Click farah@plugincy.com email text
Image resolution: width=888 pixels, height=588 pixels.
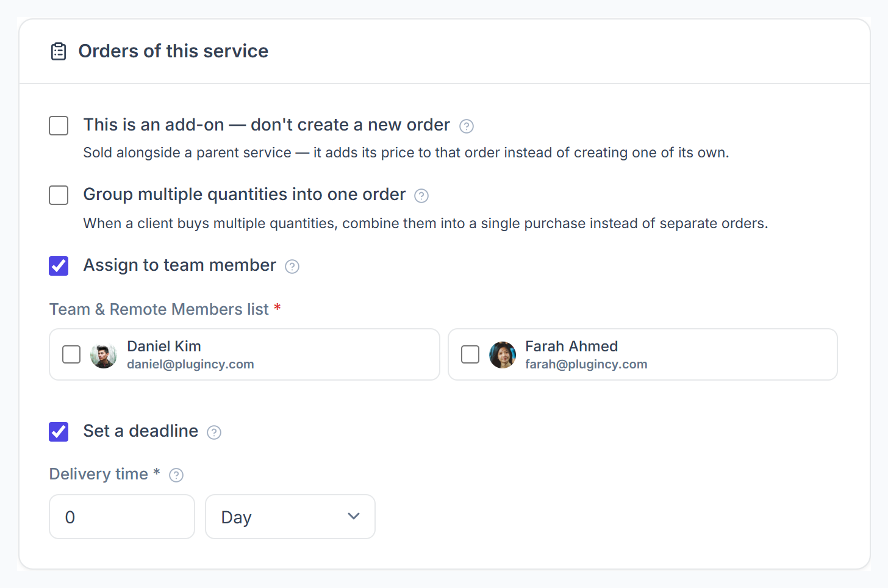pyautogui.click(x=586, y=364)
